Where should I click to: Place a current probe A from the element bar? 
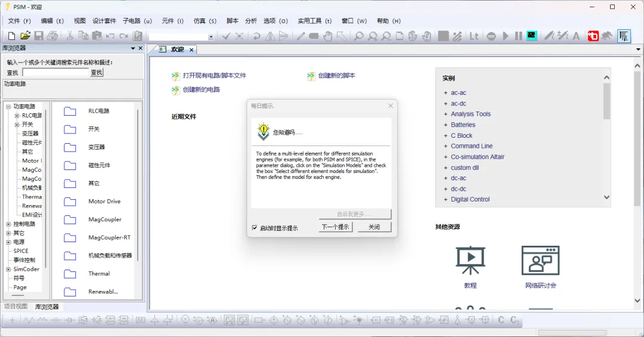(x=212, y=320)
